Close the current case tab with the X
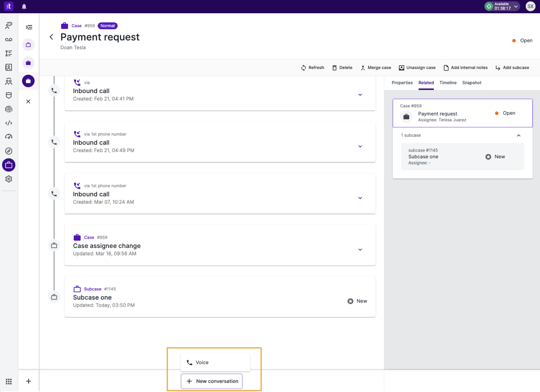Screen dimensions: 540x392 (x=28, y=101)
